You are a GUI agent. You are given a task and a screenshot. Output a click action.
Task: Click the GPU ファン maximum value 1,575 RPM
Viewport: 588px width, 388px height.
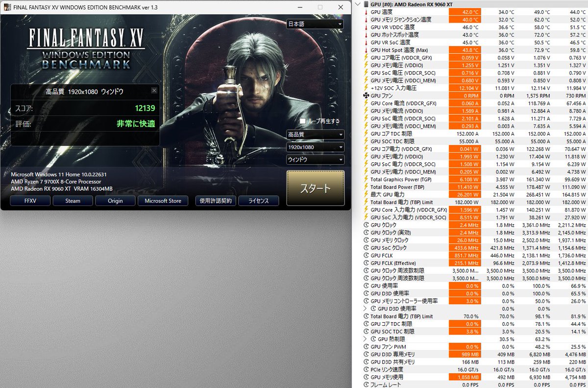coord(537,96)
